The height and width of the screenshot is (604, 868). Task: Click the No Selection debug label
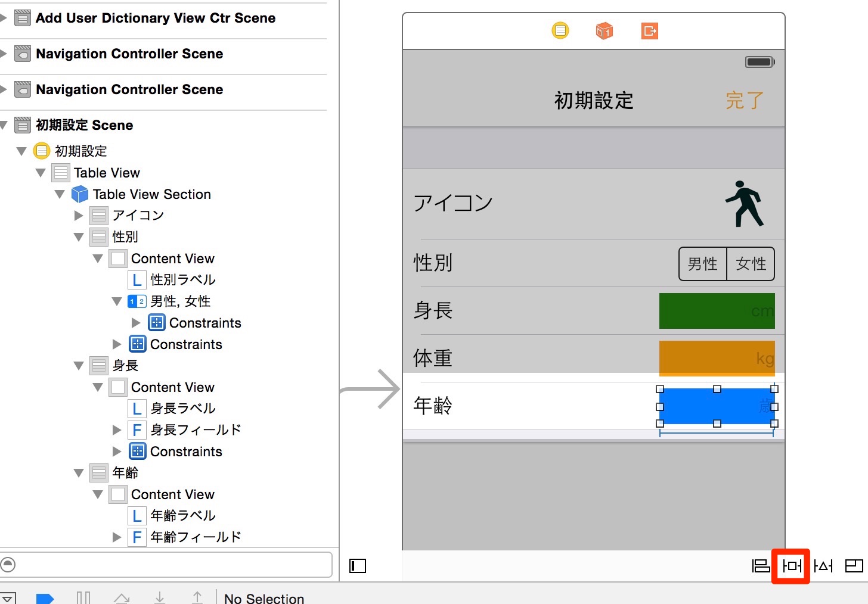(264, 598)
